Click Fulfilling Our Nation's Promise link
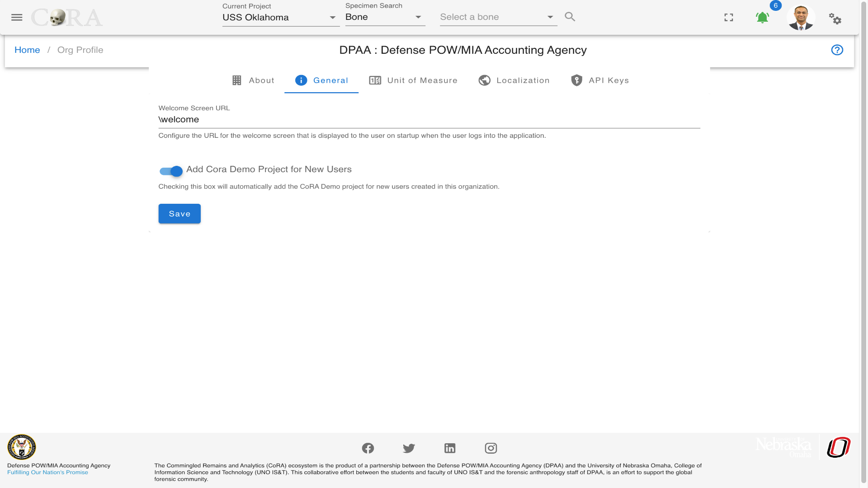The width and height of the screenshot is (868, 488). click(47, 473)
